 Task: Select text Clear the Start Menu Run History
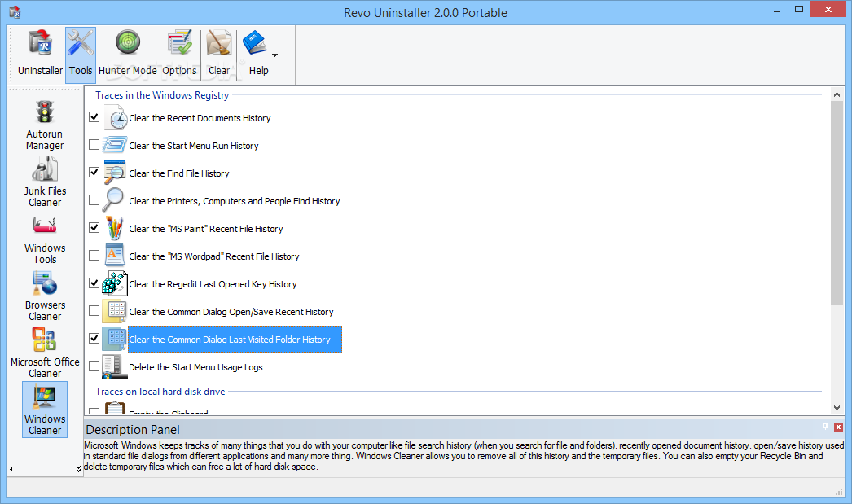(193, 146)
